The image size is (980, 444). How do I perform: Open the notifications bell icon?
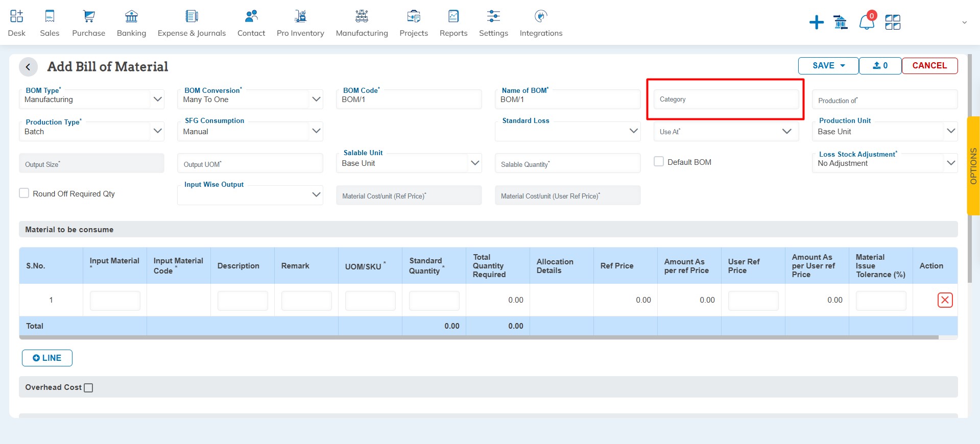point(867,22)
